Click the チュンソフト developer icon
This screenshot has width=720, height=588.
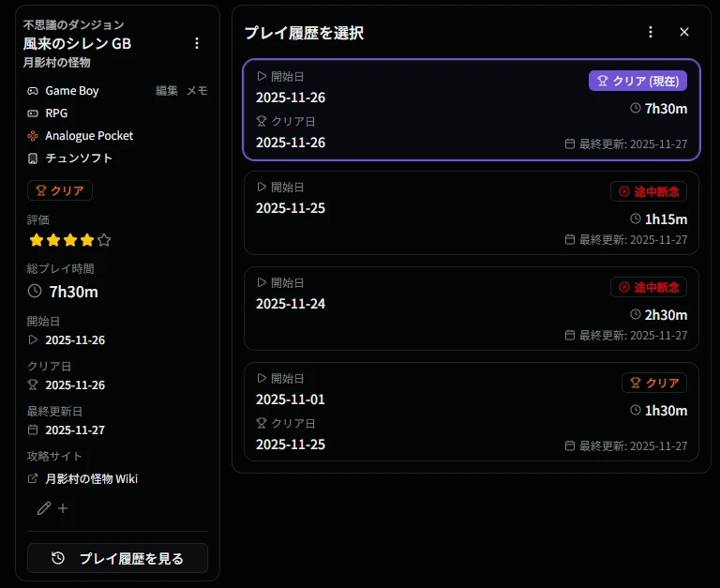33,158
